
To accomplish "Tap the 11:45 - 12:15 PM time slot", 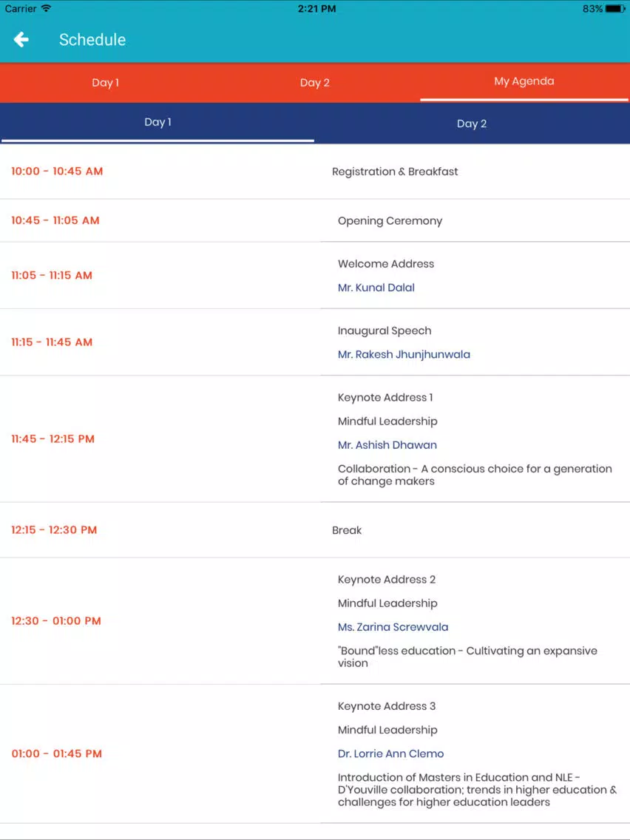I will tap(52, 439).
